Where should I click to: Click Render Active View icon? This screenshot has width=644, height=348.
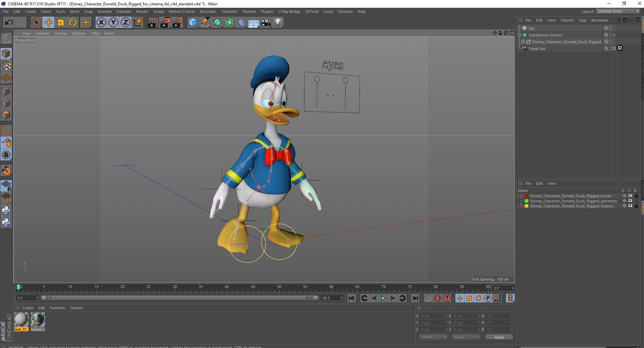click(x=153, y=23)
